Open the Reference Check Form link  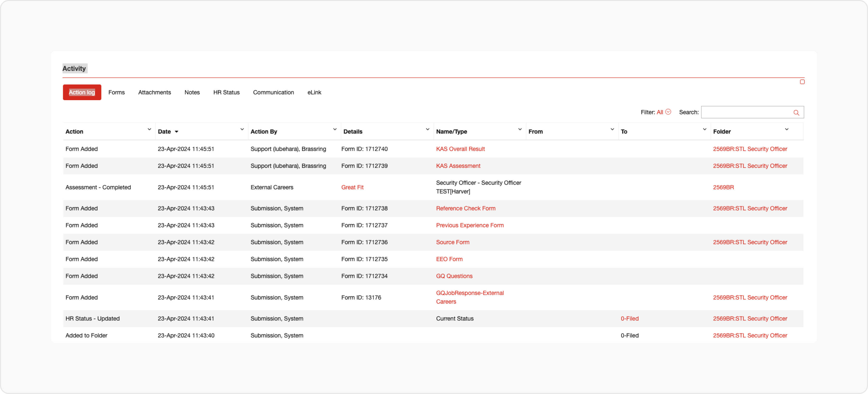pyautogui.click(x=465, y=208)
